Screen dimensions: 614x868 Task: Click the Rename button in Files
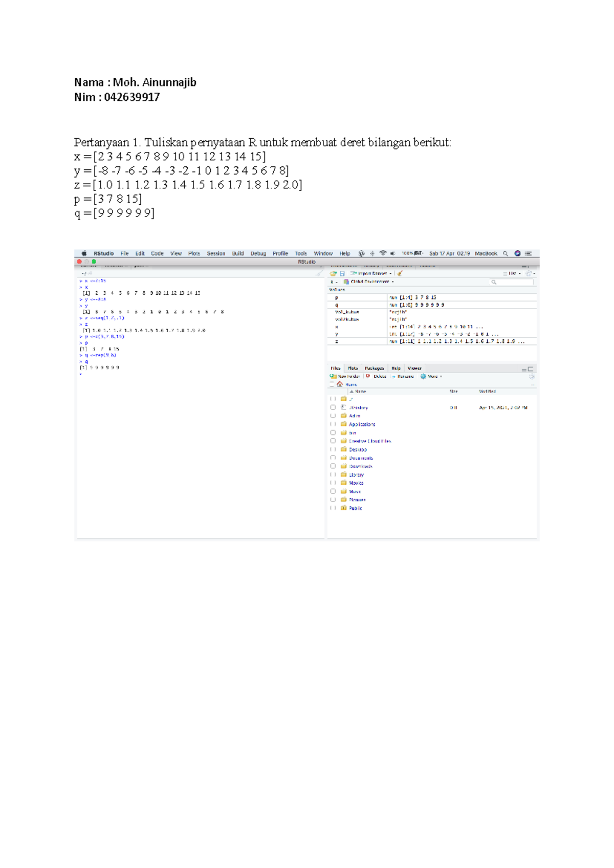[403, 376]
